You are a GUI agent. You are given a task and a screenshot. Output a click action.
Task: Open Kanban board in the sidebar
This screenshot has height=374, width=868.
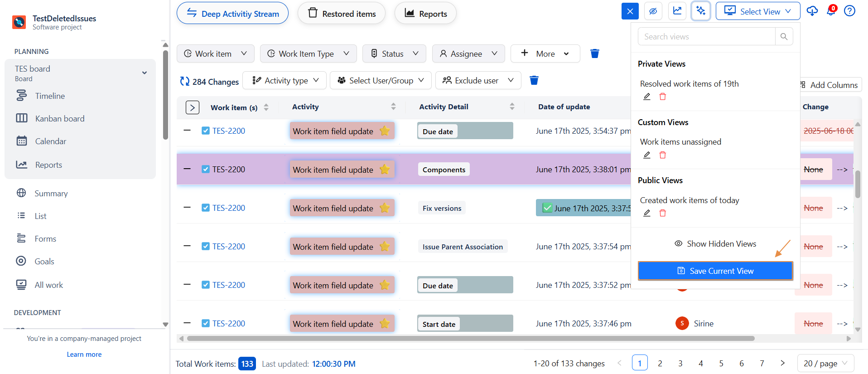pos(60,118)
